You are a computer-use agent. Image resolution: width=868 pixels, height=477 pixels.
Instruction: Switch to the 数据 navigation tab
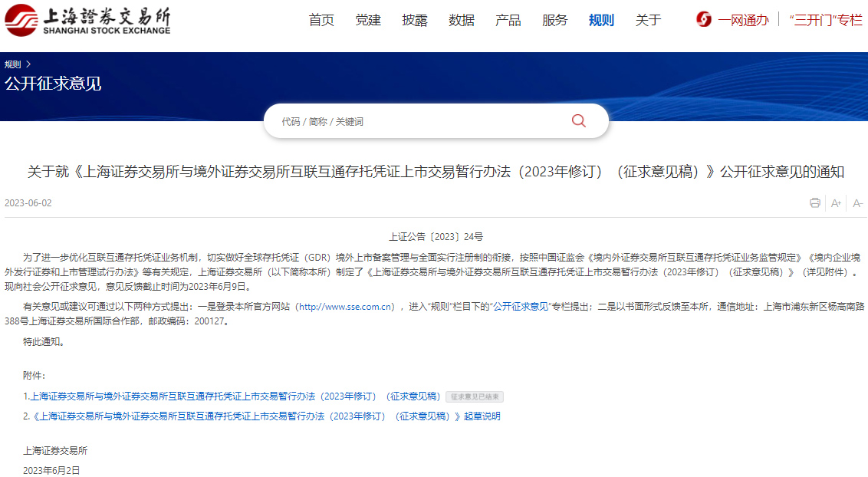pyautogui.click(x=461, y=20)
